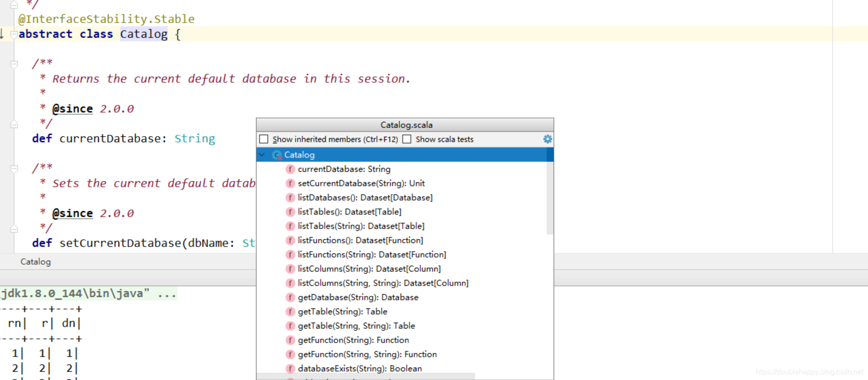This screenshot has height=380, width=868.
Task: Select listColumns(String): Dataset[Column] entry
Action: click(369, 269)
